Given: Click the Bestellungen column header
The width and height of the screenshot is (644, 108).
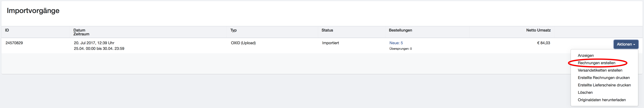Looking at the screenshot, I should click(x=400, y=30).
